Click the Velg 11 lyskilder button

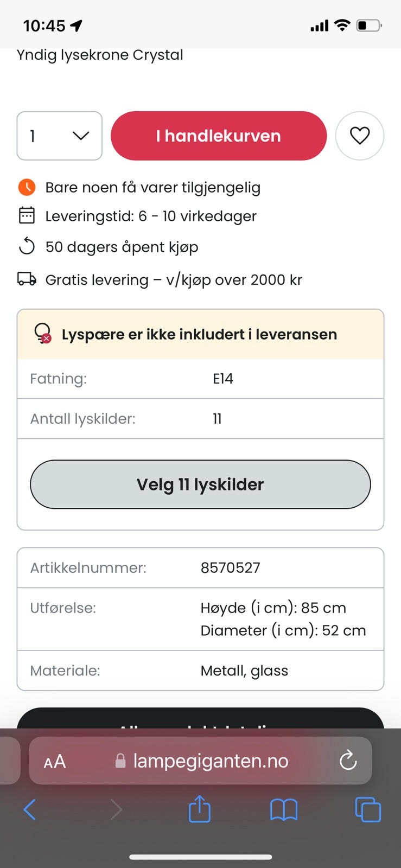click(x=200, y=484)
